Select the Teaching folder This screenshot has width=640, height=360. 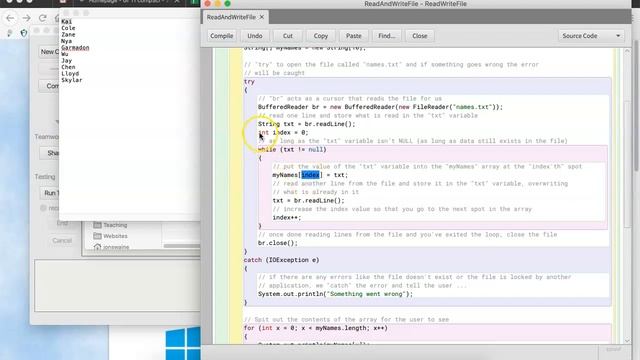(110, 225)
